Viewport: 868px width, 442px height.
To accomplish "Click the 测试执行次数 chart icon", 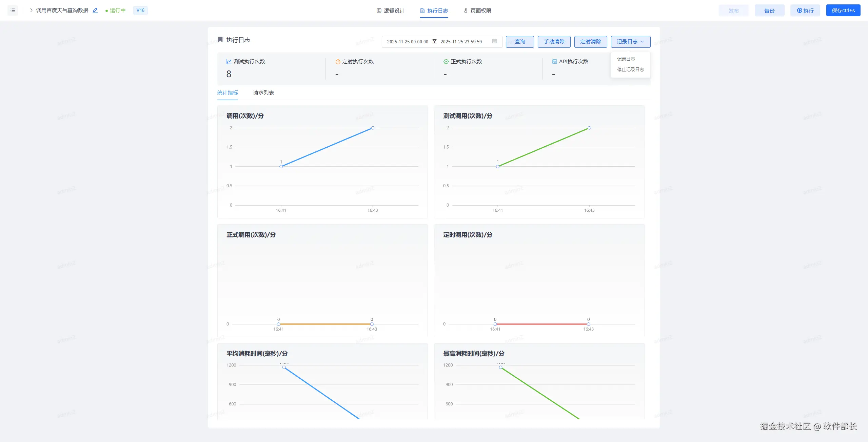I will (x=229, y=61).
